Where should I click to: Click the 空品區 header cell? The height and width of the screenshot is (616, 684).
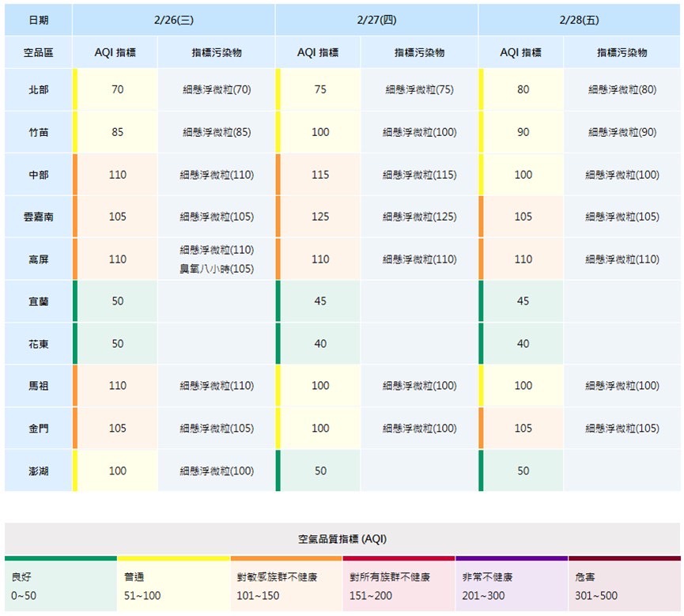click(39, 52)
